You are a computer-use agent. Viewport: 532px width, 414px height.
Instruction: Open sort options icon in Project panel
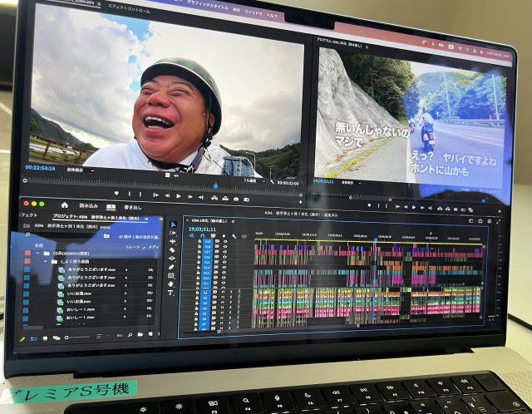pyautogui.click(x=99, y=337)
